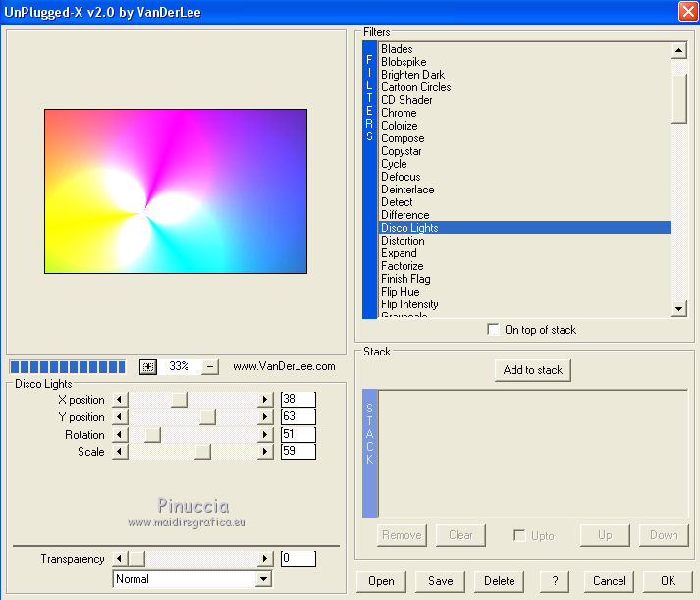Click the Y position value field

[298, 417]
